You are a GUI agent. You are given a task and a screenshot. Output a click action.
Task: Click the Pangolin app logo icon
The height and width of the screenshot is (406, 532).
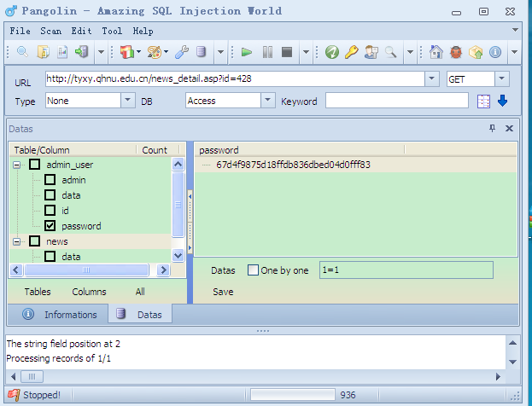(11, 11)
